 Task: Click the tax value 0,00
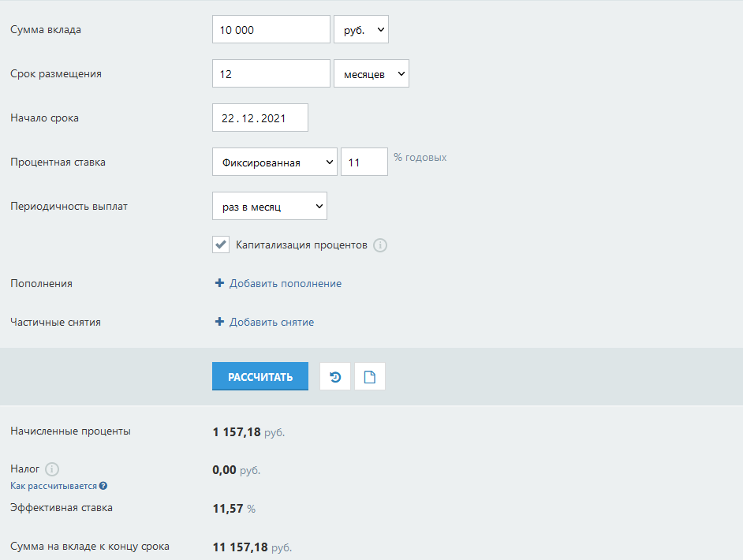[224, 470]
